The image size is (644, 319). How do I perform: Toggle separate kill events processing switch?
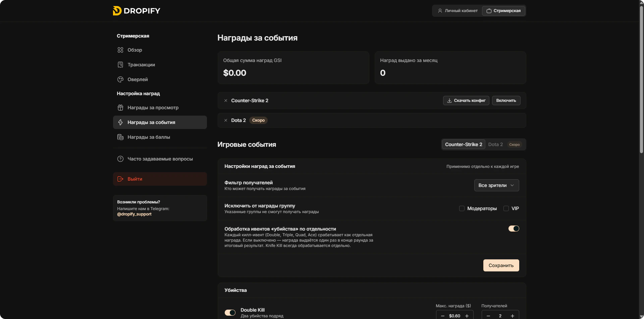pos(514,229)
